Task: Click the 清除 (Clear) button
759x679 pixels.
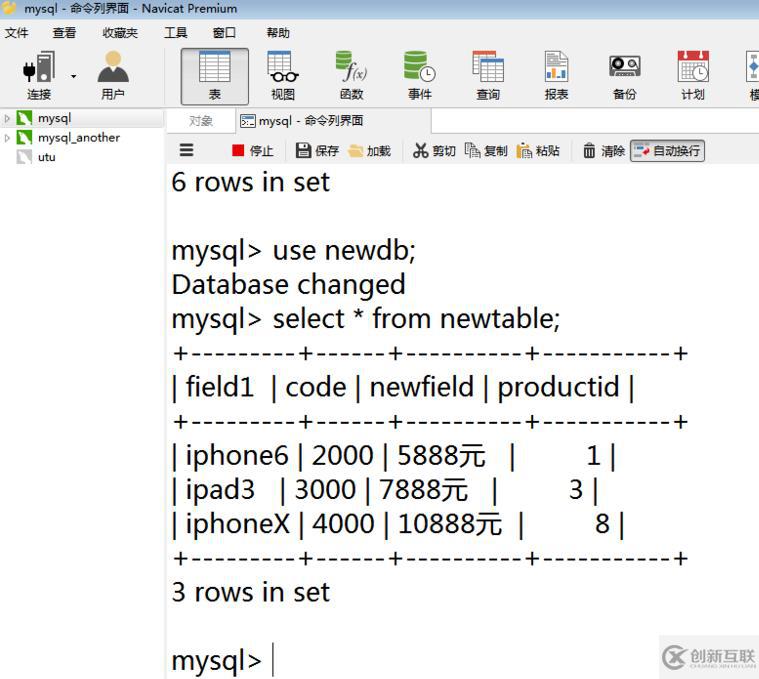Action: click(x=603, y=151)
